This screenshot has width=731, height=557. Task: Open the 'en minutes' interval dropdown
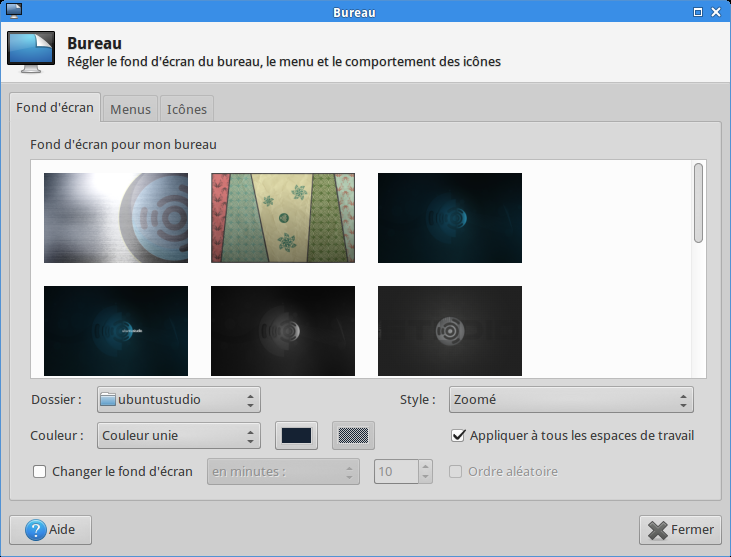tap(283, 471)
